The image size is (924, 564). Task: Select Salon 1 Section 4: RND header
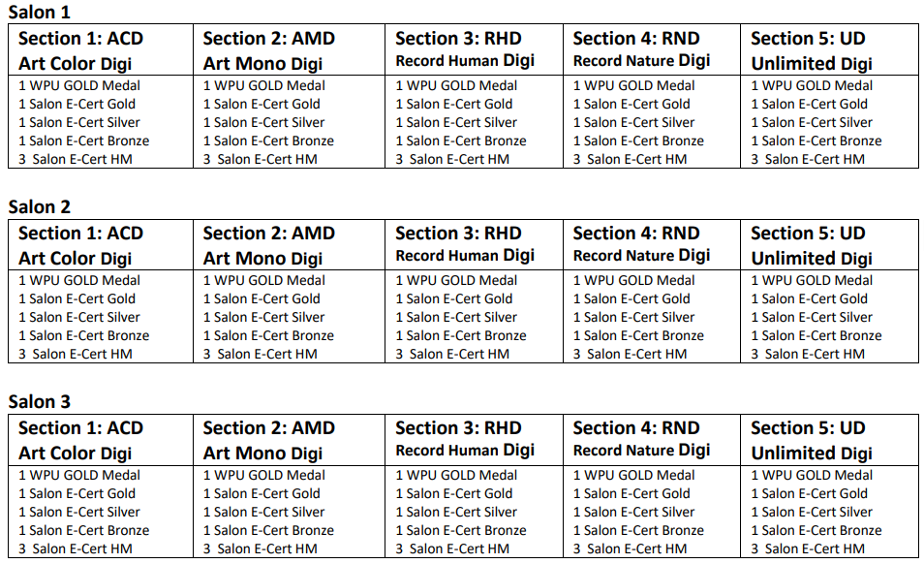(x=635, y=39)
